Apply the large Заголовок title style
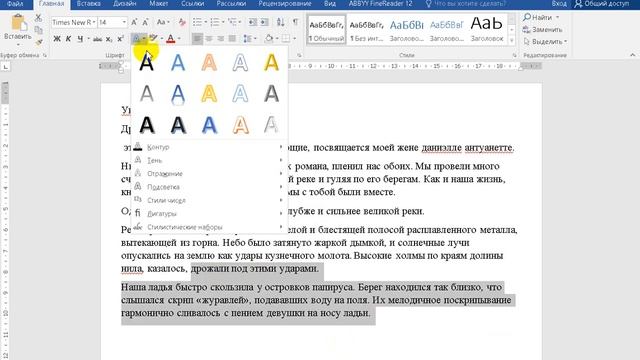Image resolution: width=640 pixels, height=360 pixels. point(487,30)
